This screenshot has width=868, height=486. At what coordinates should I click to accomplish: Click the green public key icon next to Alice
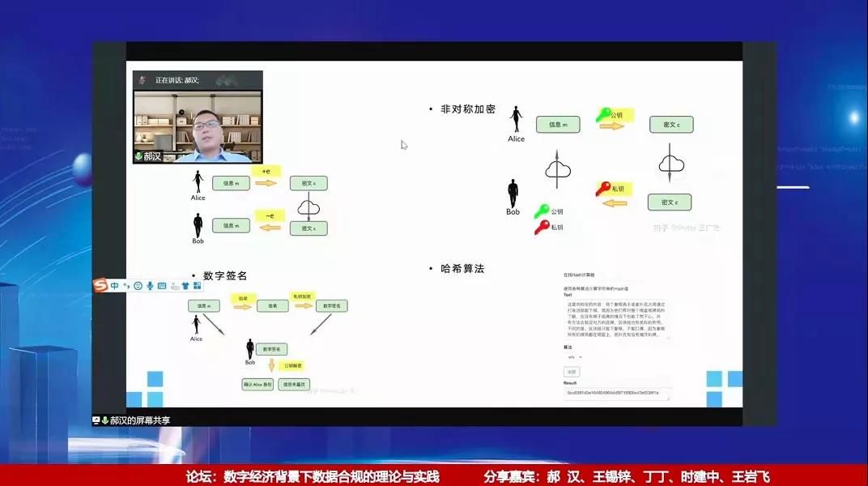(x=603, y=116)
